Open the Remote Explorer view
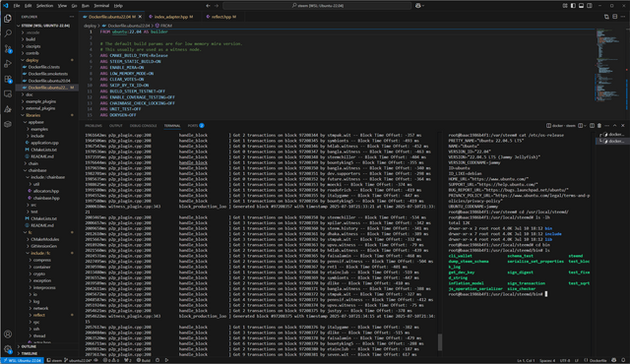Screen dimensions: 630x364 pyautogui.click(x=8, y=93)
